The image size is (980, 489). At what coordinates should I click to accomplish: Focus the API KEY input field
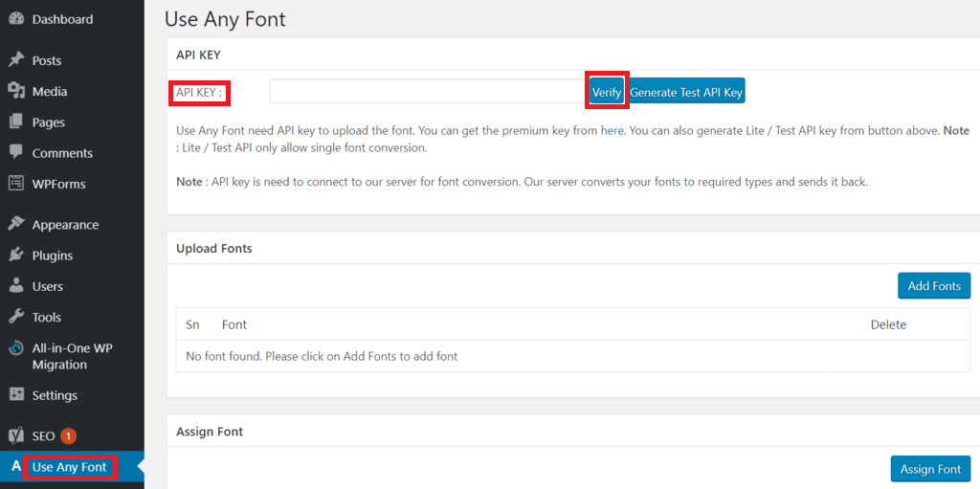428,91
